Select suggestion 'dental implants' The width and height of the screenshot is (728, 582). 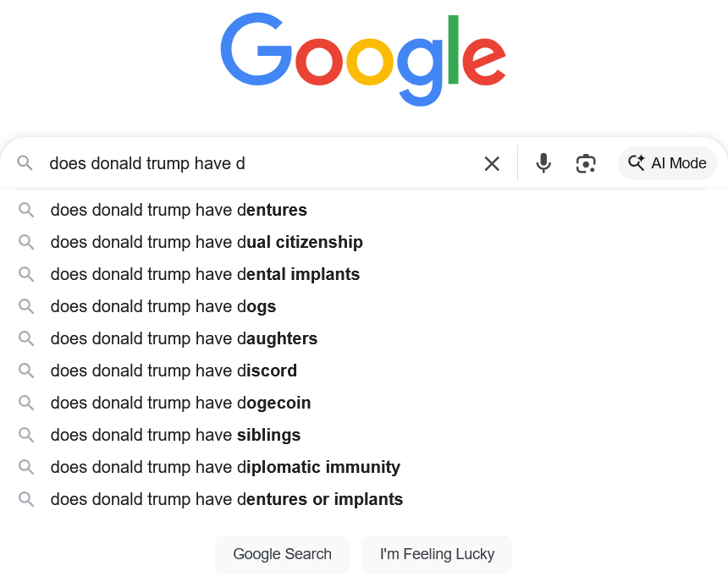pyautogui.click(x=205, y=274)
